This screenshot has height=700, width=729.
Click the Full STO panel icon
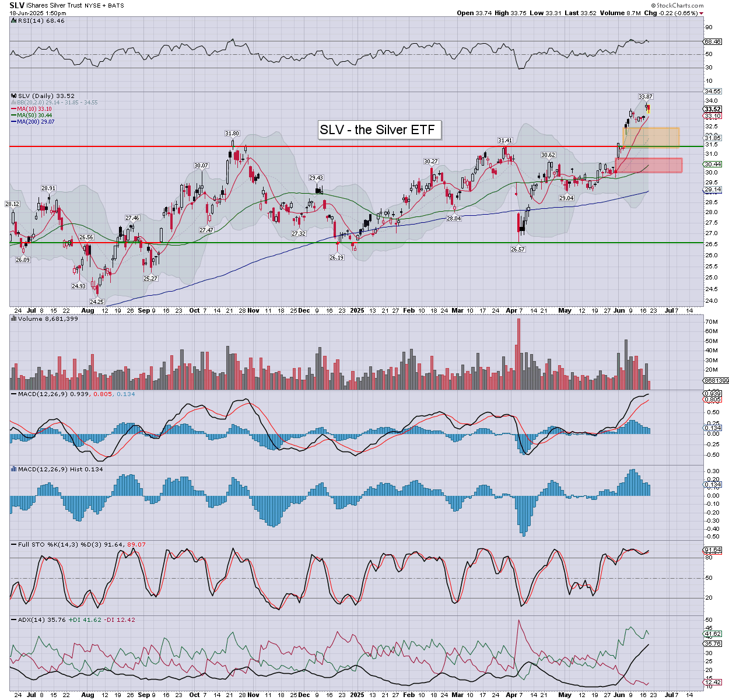[14, 544]
